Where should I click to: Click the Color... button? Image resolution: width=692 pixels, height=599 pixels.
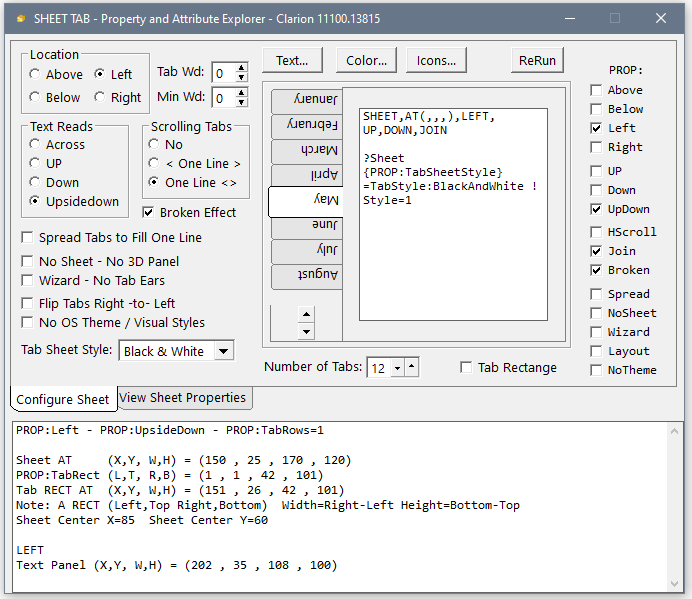366,60
